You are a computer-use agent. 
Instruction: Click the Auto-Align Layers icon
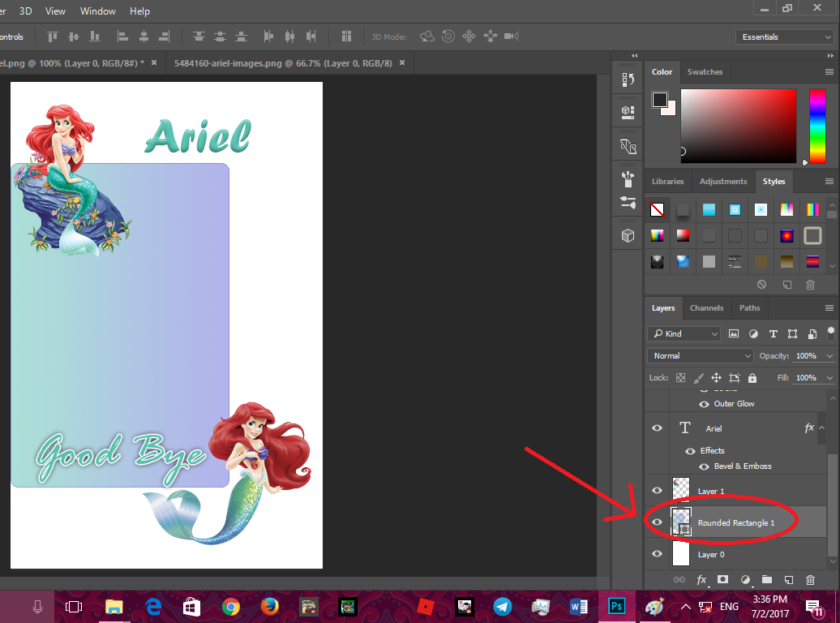pyautogui.click(x=346, y=37)
